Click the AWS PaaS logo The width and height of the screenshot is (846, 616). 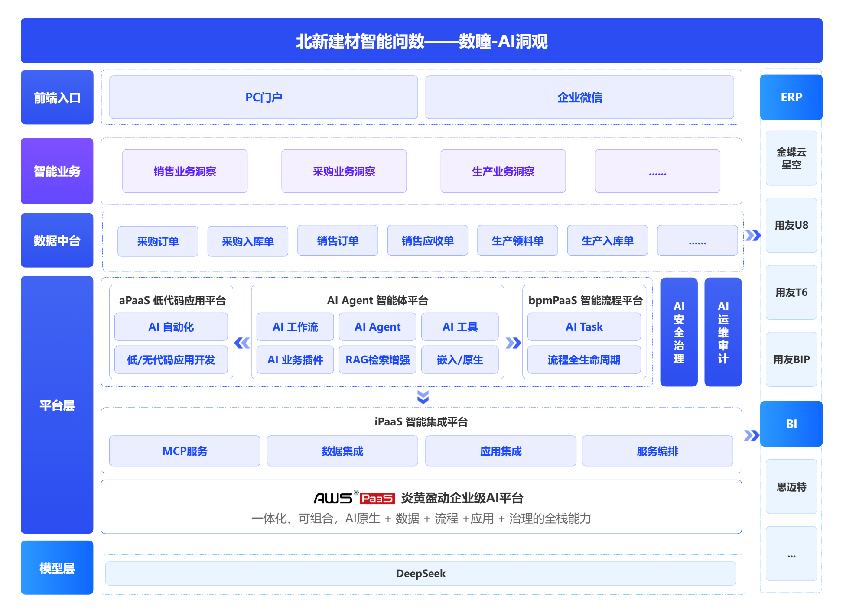click(x=354, y=498)
